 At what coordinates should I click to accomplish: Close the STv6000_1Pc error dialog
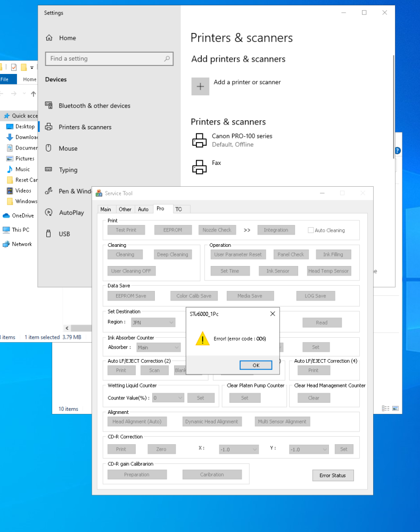point(273,314)
